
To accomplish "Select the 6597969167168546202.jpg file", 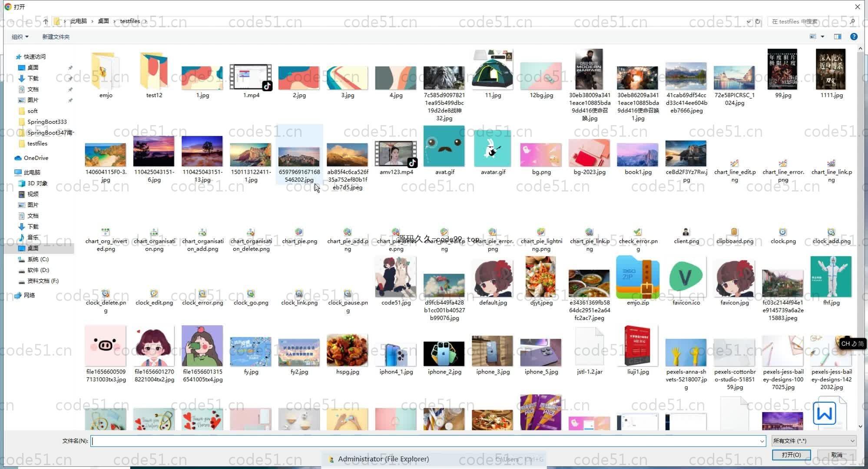I will click(x=299, y=154).
